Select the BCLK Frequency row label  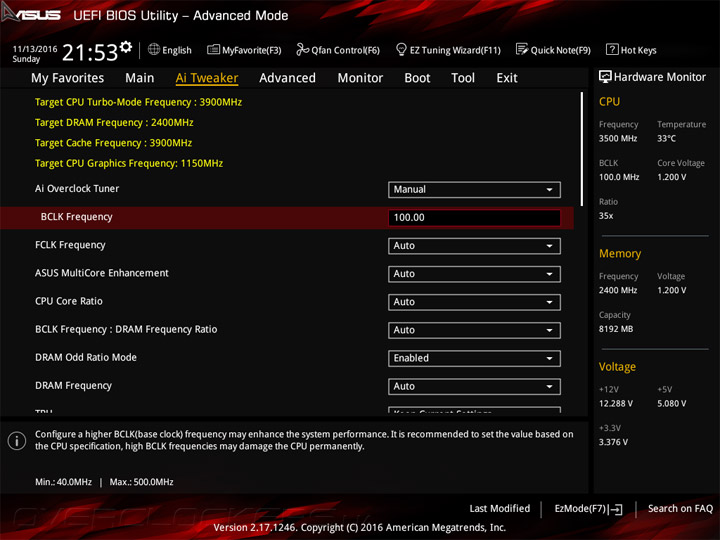pyautogui.click(x=76, y=217)
